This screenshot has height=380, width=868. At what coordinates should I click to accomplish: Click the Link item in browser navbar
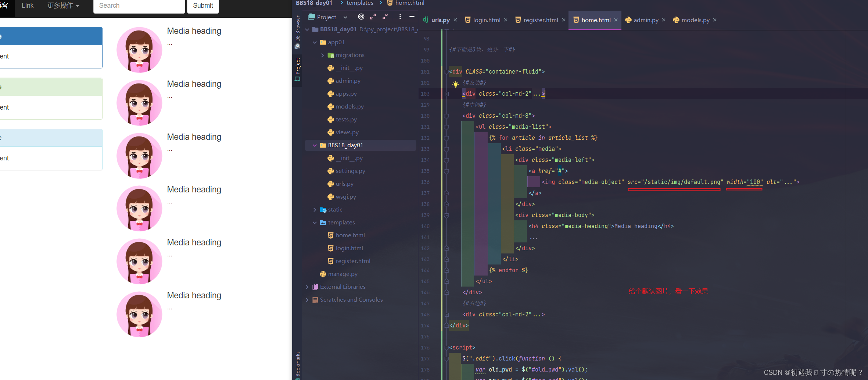pos(28,6)
